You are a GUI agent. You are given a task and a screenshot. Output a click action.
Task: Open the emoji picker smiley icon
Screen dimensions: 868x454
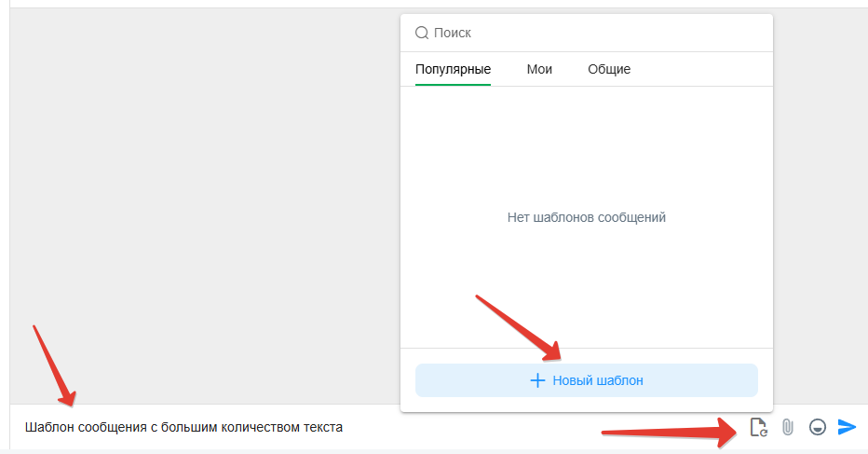(x=817, y=427)
